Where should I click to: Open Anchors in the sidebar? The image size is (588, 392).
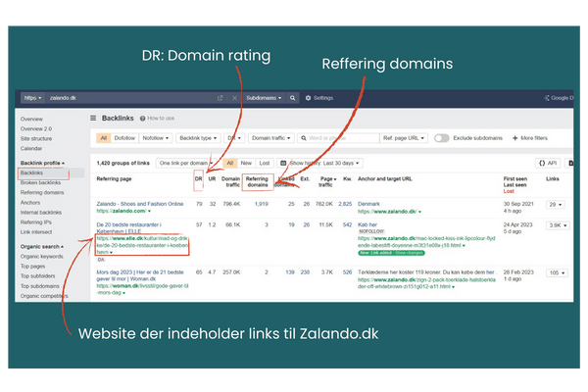(x=30, y=203)
